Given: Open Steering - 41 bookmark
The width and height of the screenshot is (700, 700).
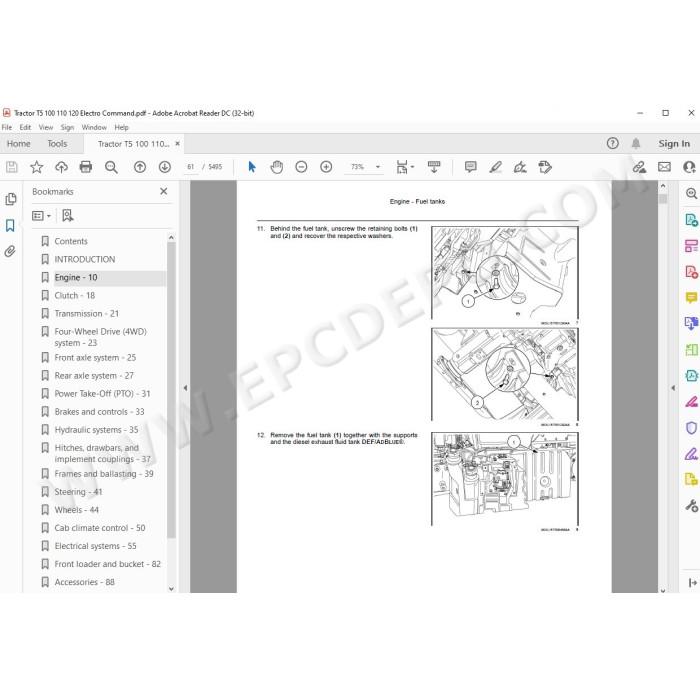Looking at the screenshot, I should pyautogui.click(x=79, y=492).
